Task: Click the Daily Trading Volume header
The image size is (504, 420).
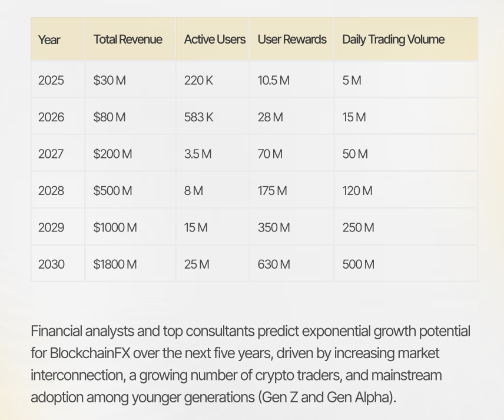Action: (393, 39)
